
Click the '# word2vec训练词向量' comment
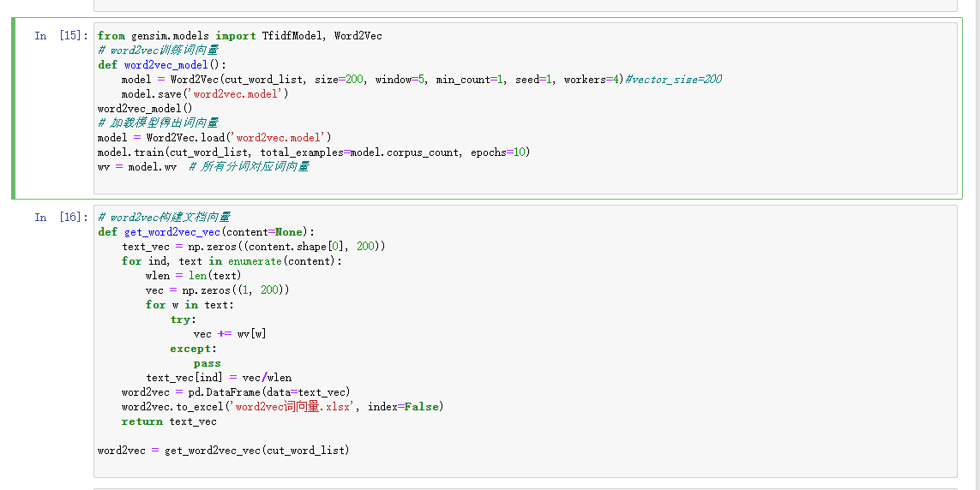[x=158, y=50]
